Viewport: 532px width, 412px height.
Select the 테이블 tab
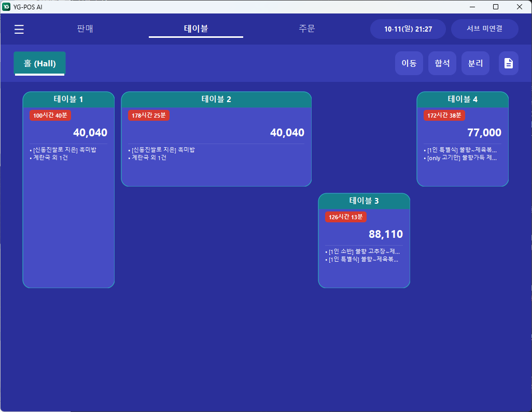pyautogui.click(x=196, y=29)
